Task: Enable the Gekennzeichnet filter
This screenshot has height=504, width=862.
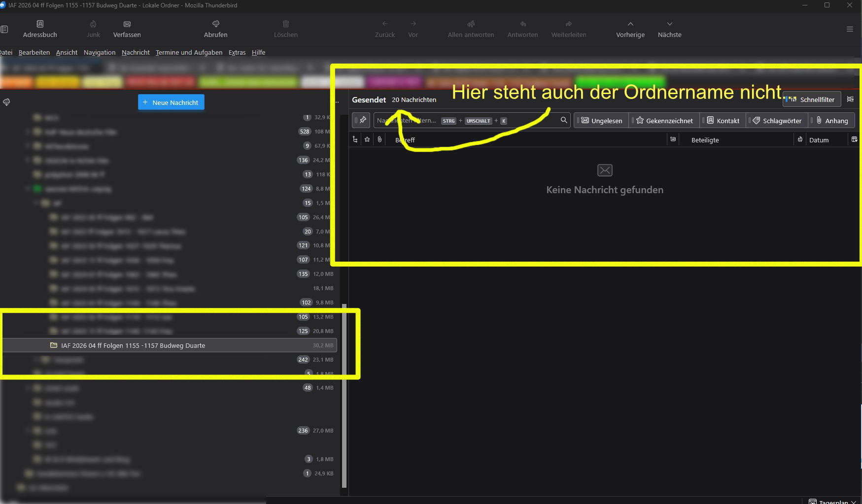Action: (664, 121)
